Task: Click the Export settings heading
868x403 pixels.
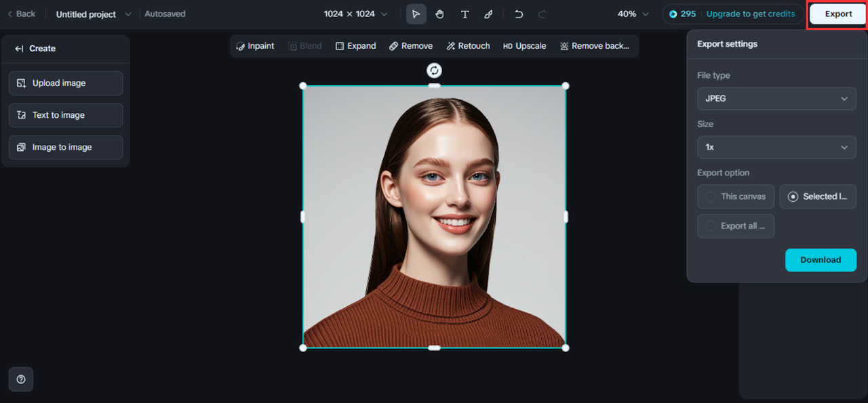Action: (x=727, y=44)
